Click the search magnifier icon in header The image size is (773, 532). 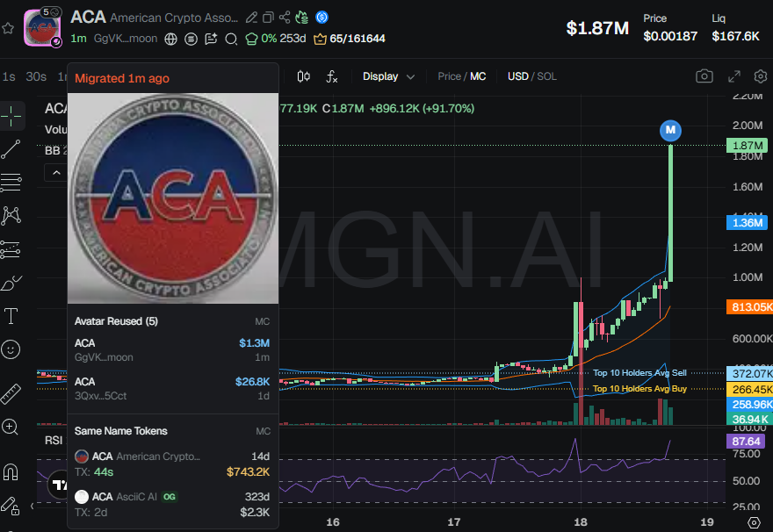click(x=231, y=39)
